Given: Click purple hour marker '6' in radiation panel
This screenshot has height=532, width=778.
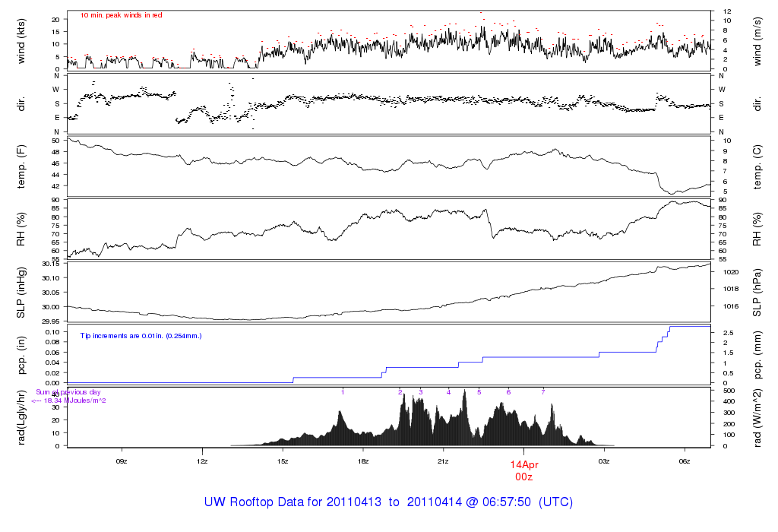Looking at the screenshot, I should pos(508,392).
